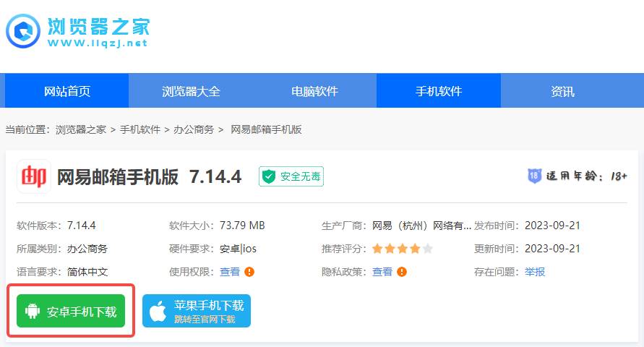
Task: Click breadcrumb link 办公商务
Action: click(194, 130)
